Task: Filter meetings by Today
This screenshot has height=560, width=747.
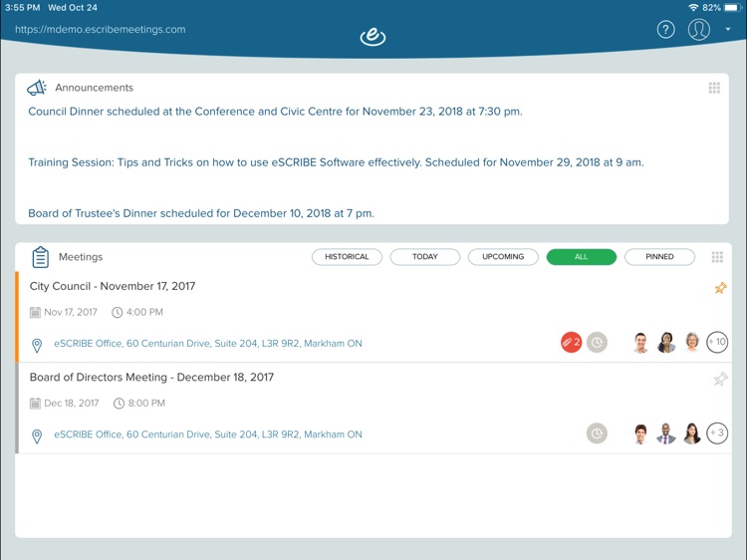Action: (425, 256)
